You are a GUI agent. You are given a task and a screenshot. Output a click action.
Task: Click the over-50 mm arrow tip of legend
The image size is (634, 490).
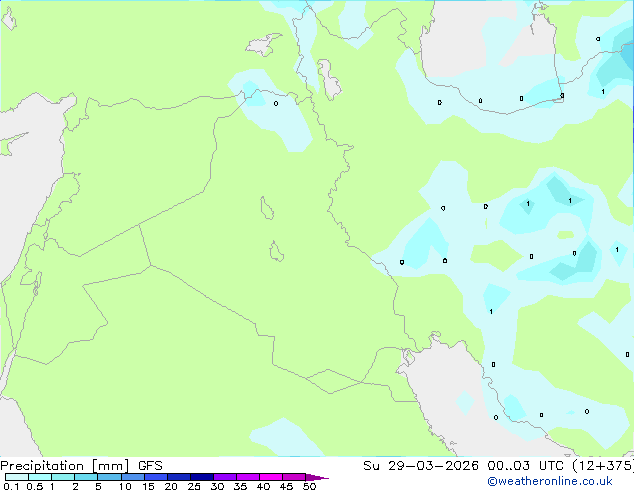[x=317, y=477]
